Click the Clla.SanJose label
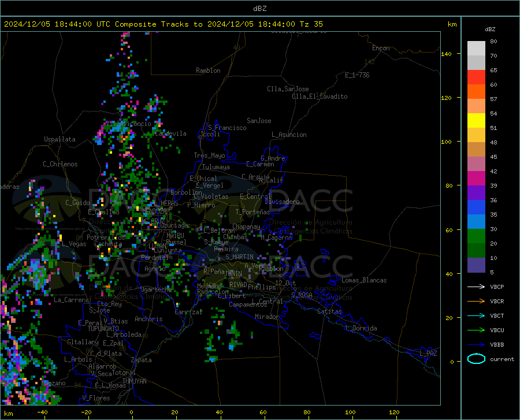Image resolution: width=520 pixels, height=420 pixels. [x=288, y=89]
